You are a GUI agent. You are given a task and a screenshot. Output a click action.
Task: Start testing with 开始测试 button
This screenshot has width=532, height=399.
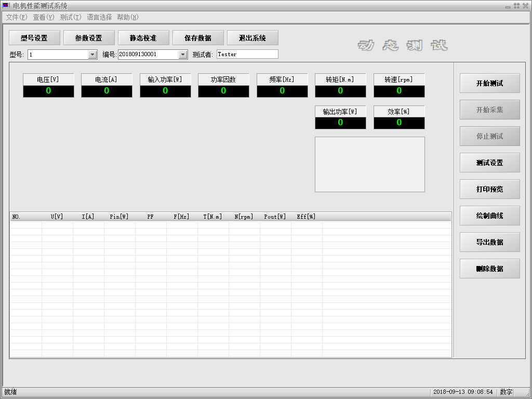[x=489, y=83]
